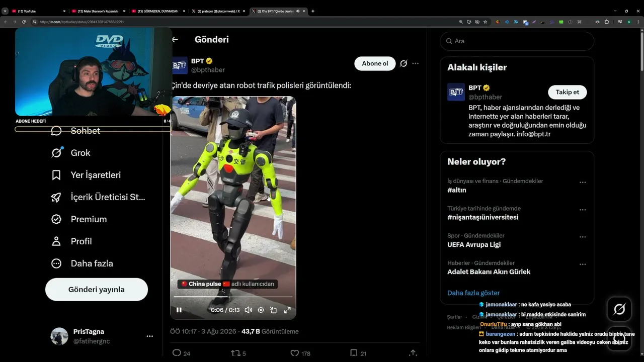This screenshot has width=644, height=362.
Task: View site information in the address bar
Action: point(35,22)
